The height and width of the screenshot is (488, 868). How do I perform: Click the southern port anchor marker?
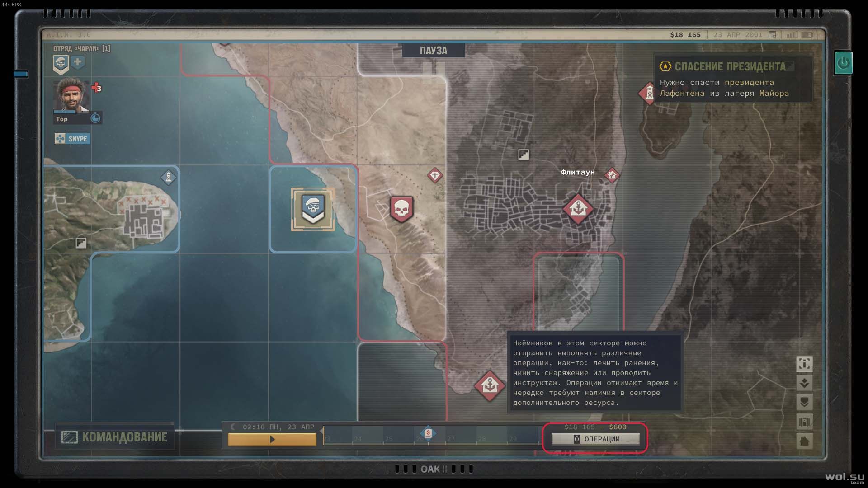[490, 386]
